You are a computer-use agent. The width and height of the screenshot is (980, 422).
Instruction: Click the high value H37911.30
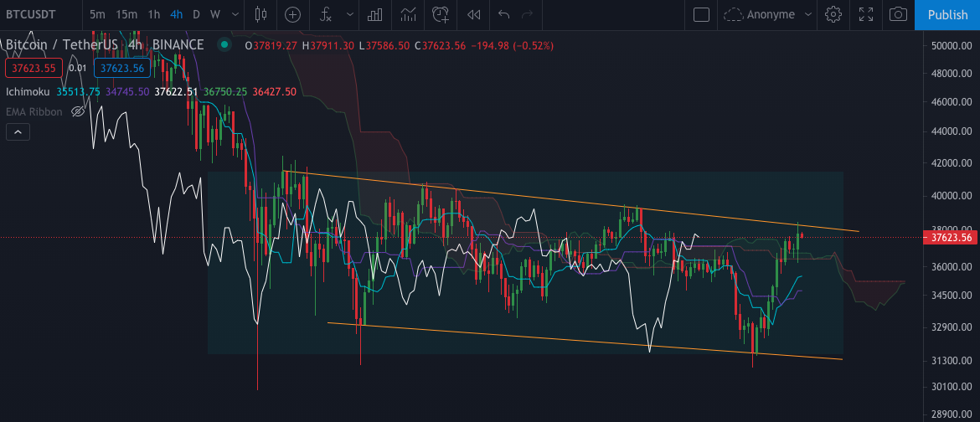tap(328, 46)
